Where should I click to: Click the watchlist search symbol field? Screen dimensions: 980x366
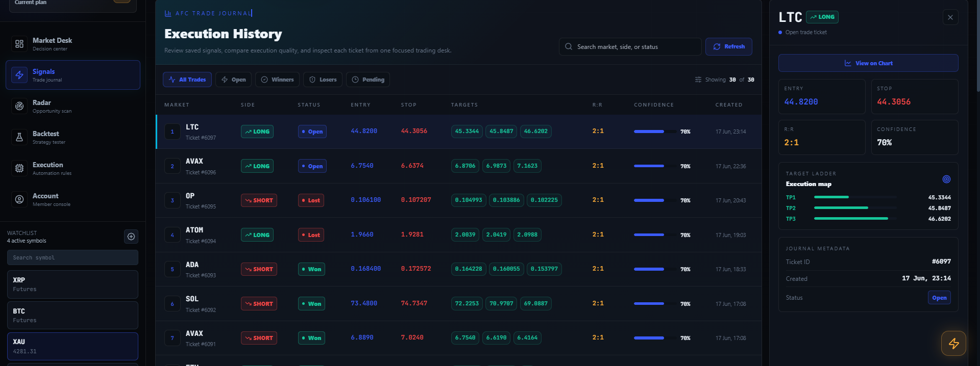(72, 257)
